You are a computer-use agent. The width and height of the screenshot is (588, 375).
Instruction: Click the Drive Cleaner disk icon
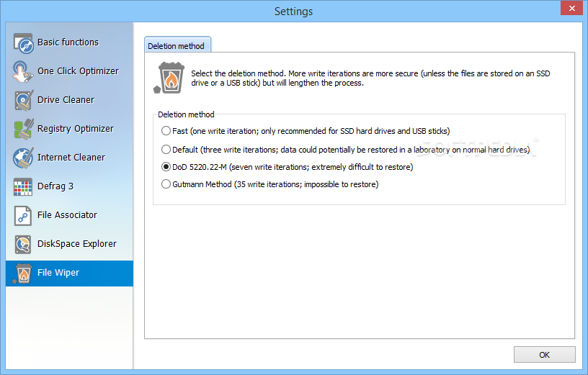(x=23, y=100)
